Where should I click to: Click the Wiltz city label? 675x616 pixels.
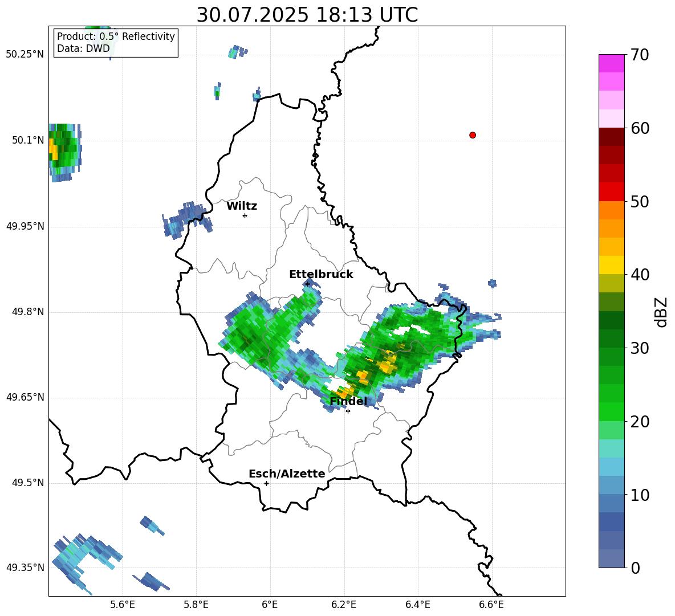point(242,206)
